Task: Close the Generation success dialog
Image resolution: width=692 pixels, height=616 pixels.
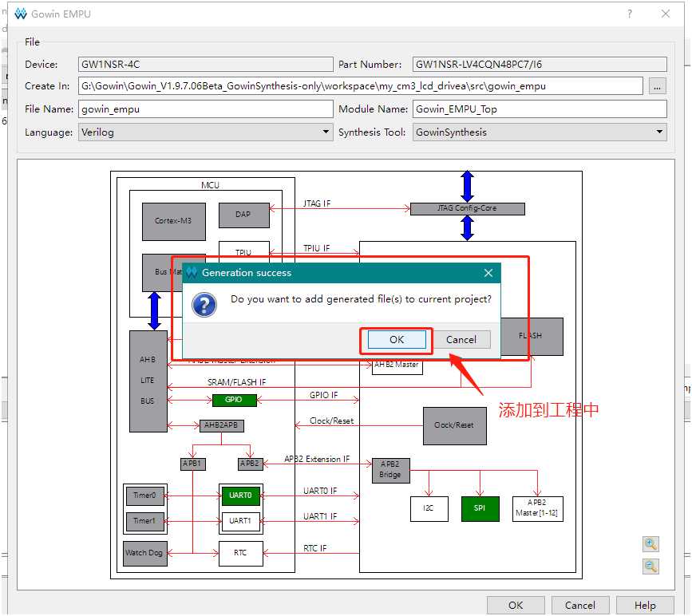Action: click(488, 273)
